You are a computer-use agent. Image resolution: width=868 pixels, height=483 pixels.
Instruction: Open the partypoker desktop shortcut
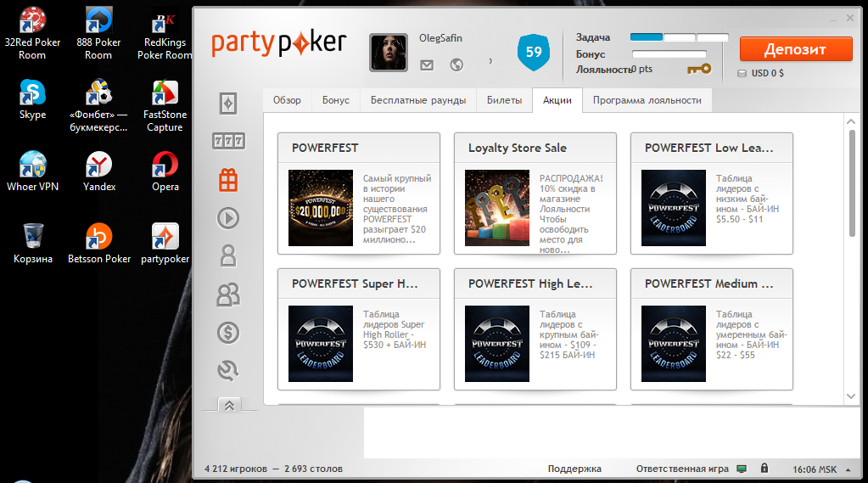[x=165, y=244]
